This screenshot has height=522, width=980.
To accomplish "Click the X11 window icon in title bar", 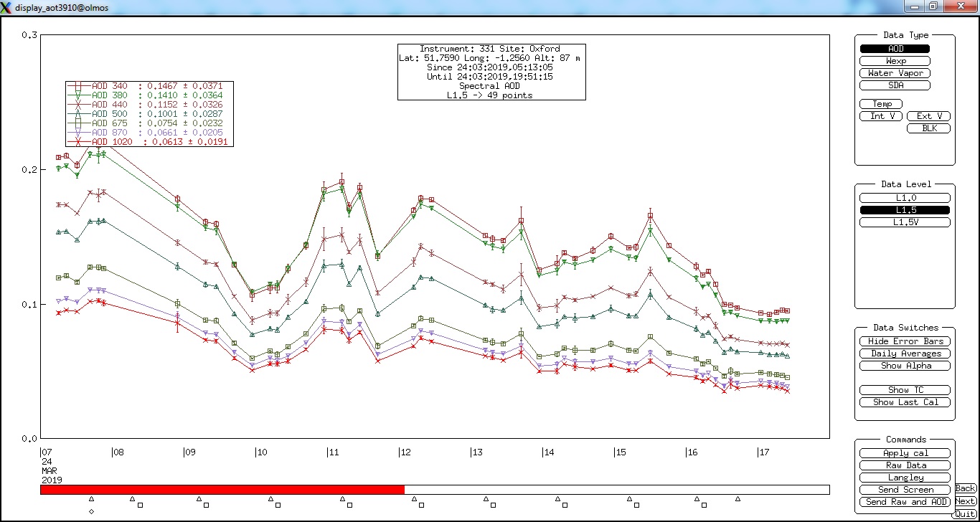I will [x=6, y=6].
